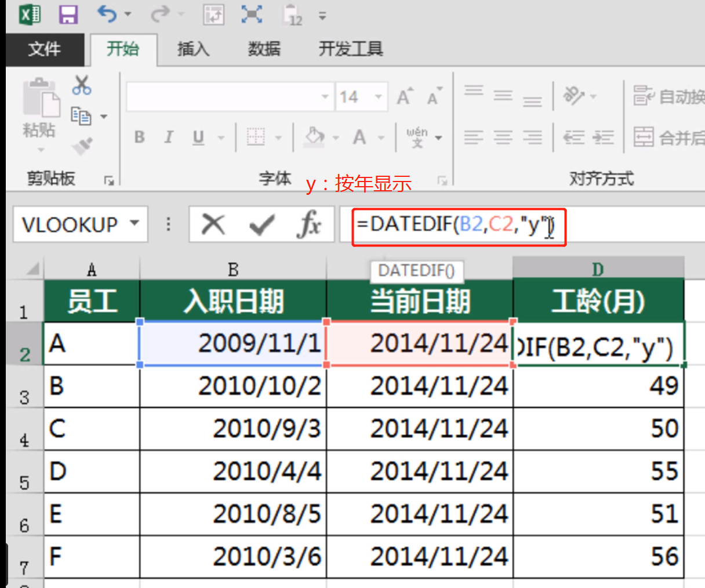Screen dimensions: 705x588
Task: Open the Undo history dropdown arrow
Action: click(x=128, y=14)
